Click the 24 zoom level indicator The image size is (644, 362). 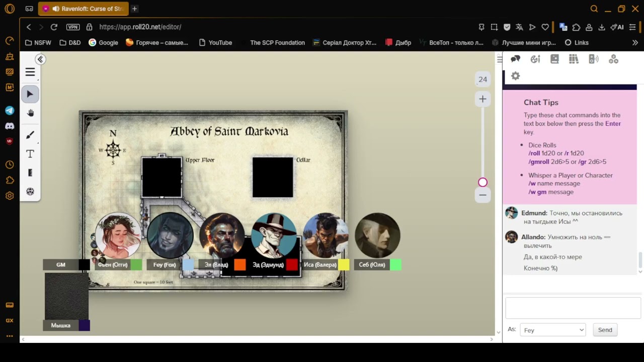point(482,79)
